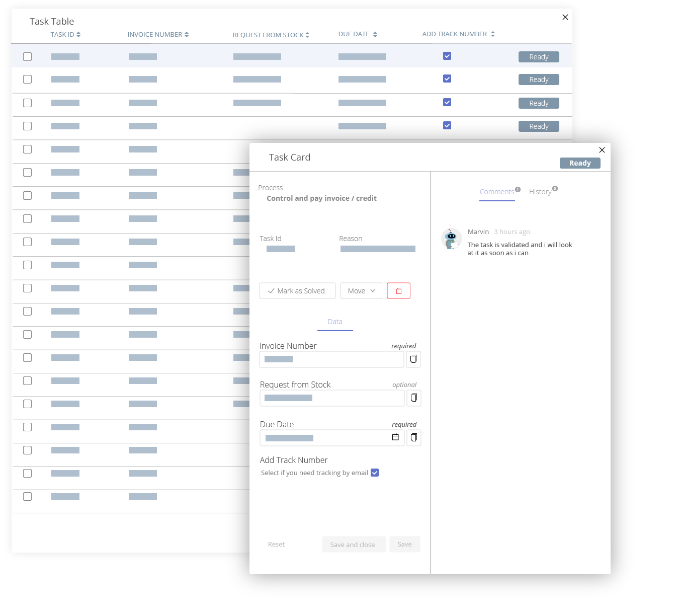
Task: Open the Move dropdown in Task Card
Action: [x=362, y=291]
